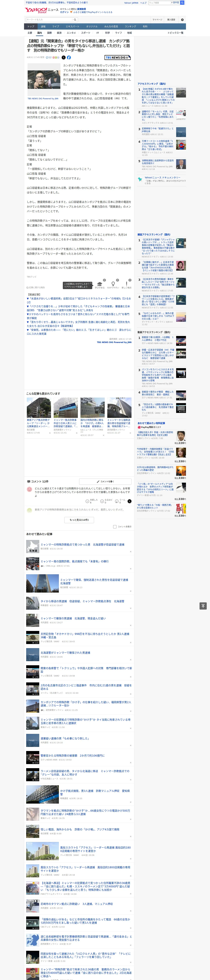Open the article main photo thumbnail
The image size is (210, 980).
pos(44,80)
